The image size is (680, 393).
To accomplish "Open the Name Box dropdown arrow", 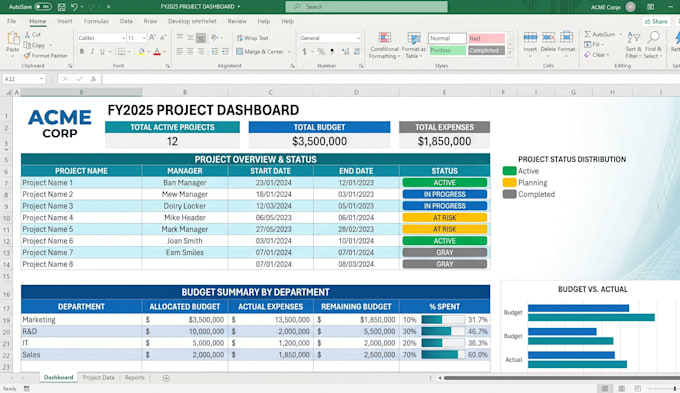I will point(41,79).
